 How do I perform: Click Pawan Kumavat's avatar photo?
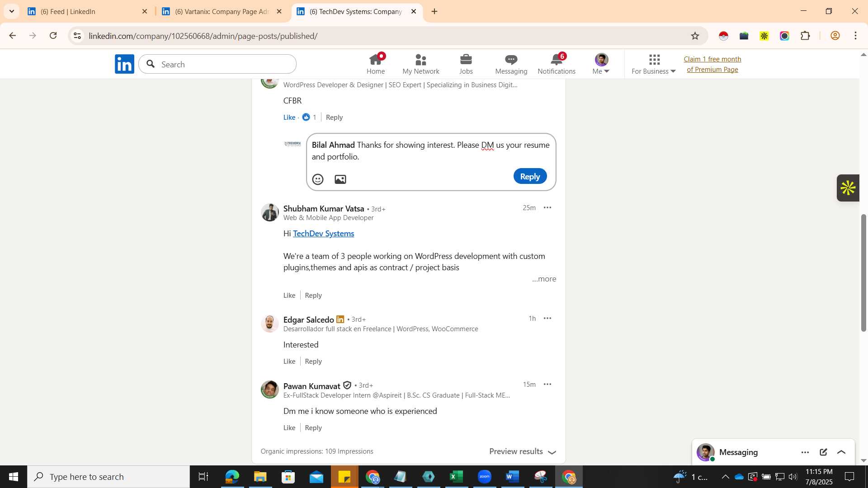click(270, 389)
